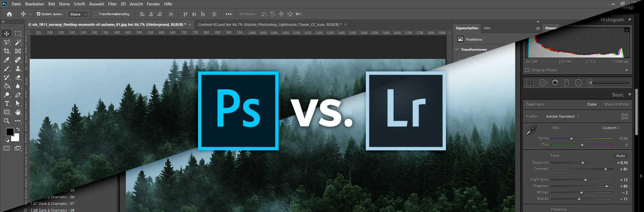644x212 pixels.
Task: Collapse the Histogram panel
Action: [x=630, y=20]
